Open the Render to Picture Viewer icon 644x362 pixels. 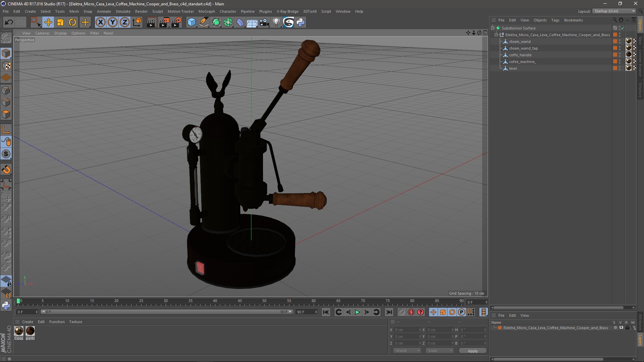pyautogui.click(x=164, y=22)
